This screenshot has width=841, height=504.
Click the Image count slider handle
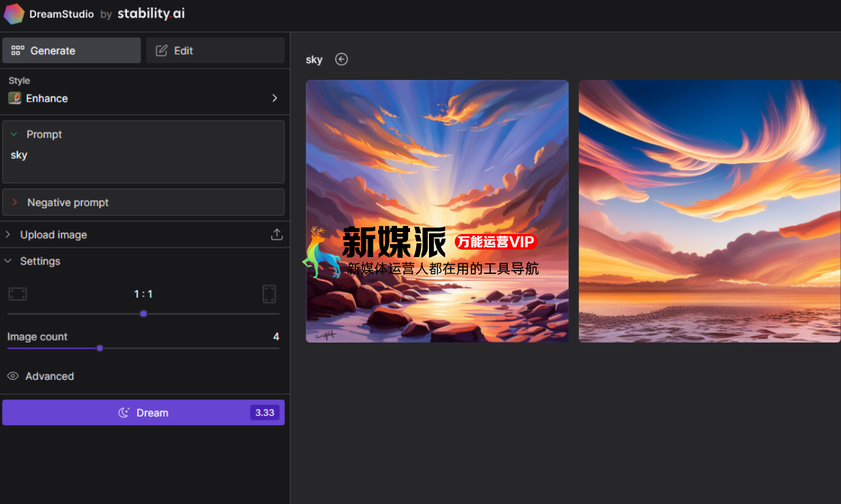coord(100,348)
